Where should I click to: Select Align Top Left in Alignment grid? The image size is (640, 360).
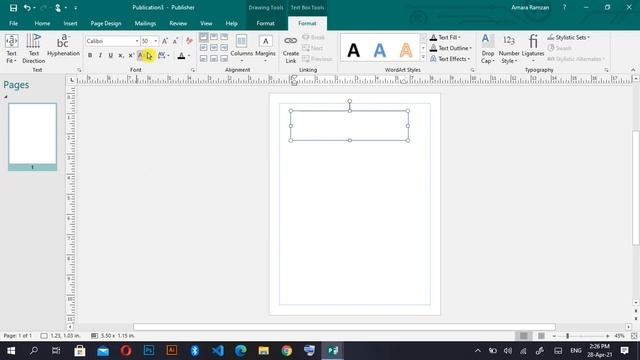click(203, 37)
